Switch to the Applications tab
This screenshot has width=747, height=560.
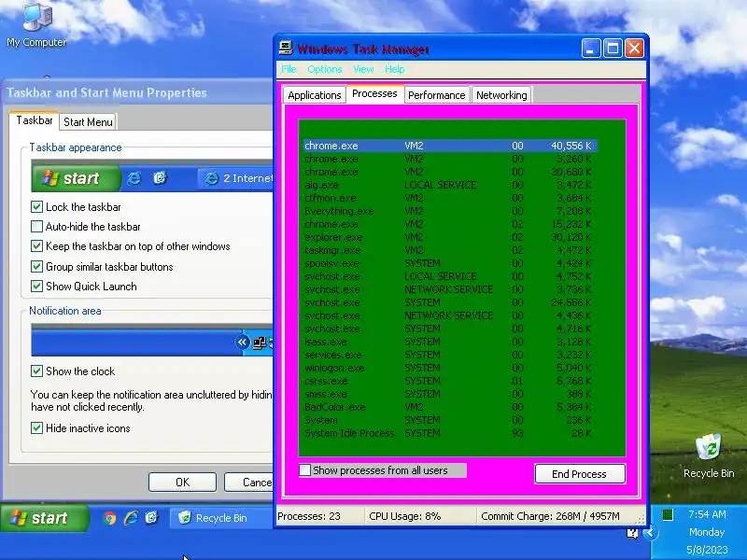click(x=315, y=95)
